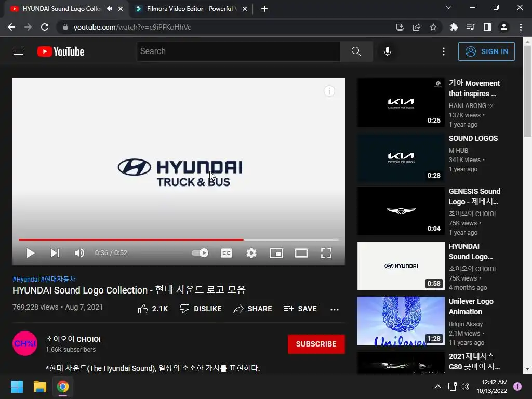Mute the video volume speaker icon
Image resolution: width=532 pixels, height=399 pixels.
tap(79, 253)
